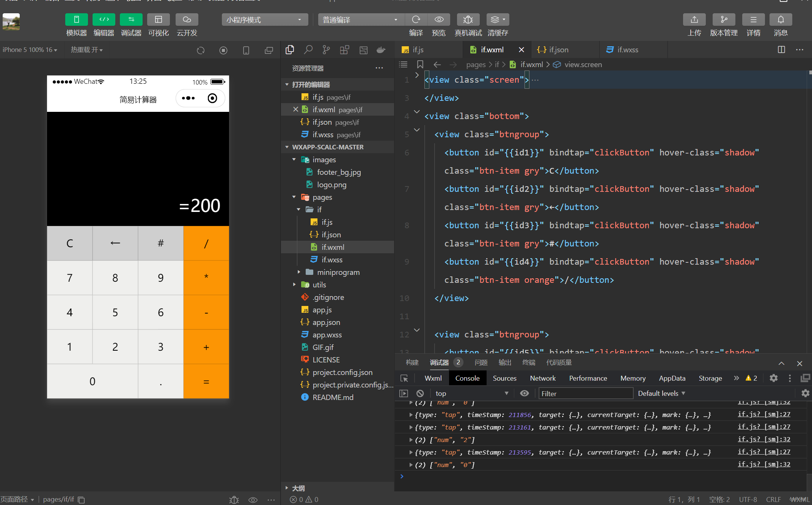Open the search panel icon
Viewport: 812px width, 505px height.
click(x=308, y=50)
